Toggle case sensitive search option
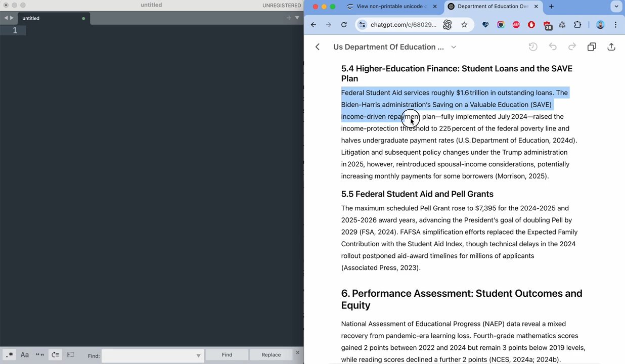625x364 pixels. (24, 355)
